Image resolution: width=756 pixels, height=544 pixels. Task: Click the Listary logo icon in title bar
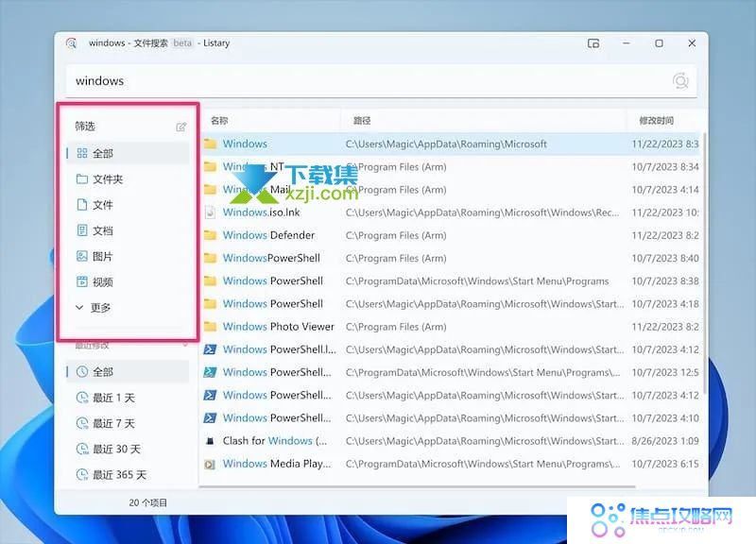[72, 43]
